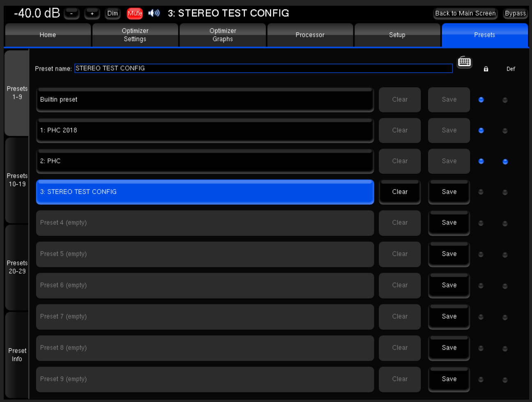This screenshot has width=532, height=402.
Task: Save to Preset 8 slot
Action: point(449,348)
